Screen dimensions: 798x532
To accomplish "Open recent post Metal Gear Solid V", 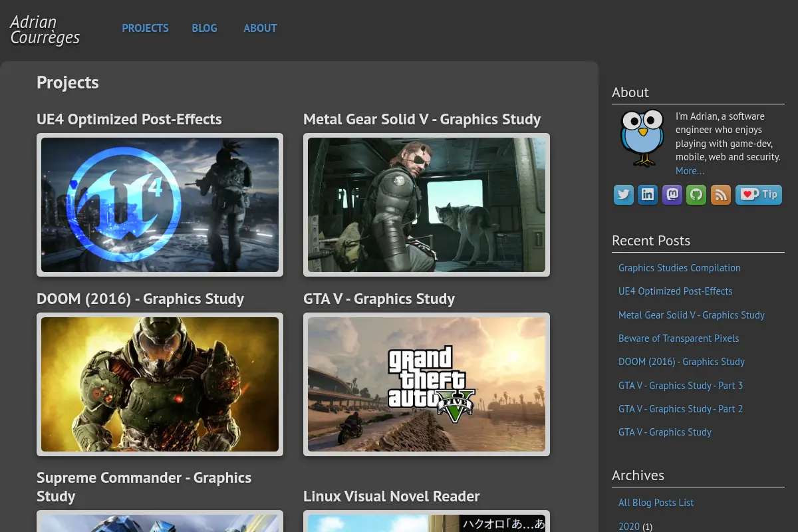I will pos(692,315).
